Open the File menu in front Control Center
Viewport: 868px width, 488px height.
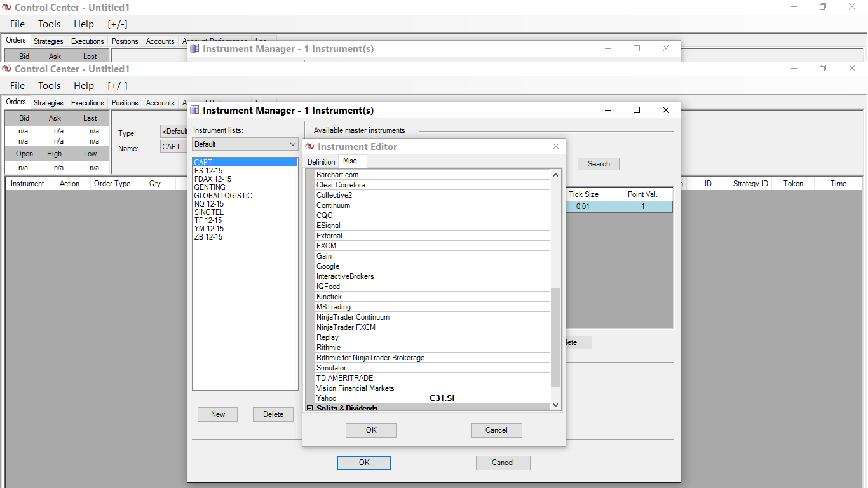tap(17, 86)
